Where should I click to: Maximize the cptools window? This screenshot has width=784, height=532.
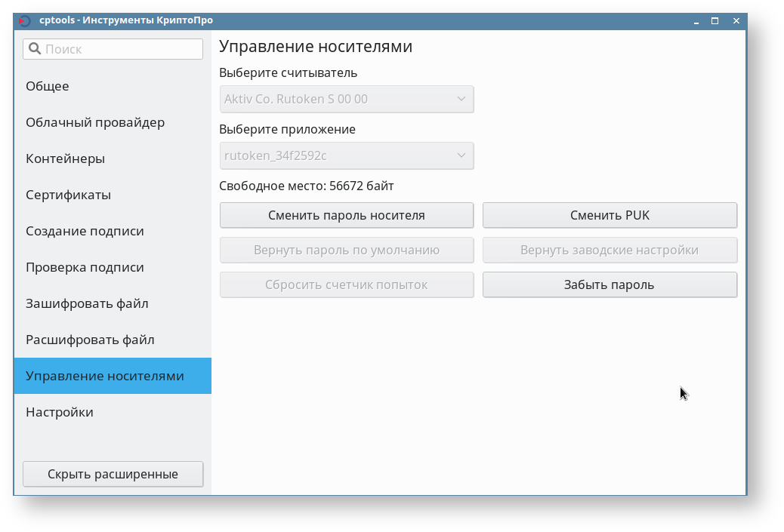point(715,21)
